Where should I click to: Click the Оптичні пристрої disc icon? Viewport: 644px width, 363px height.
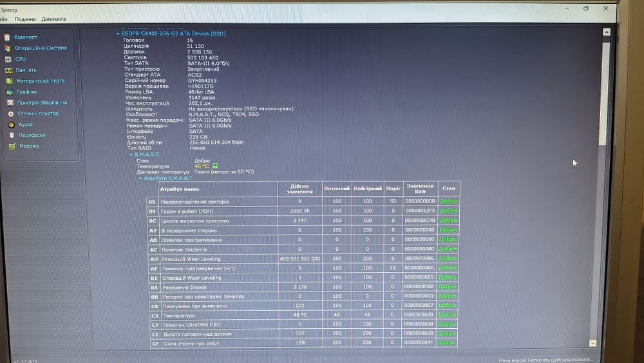tap(11, 114)
